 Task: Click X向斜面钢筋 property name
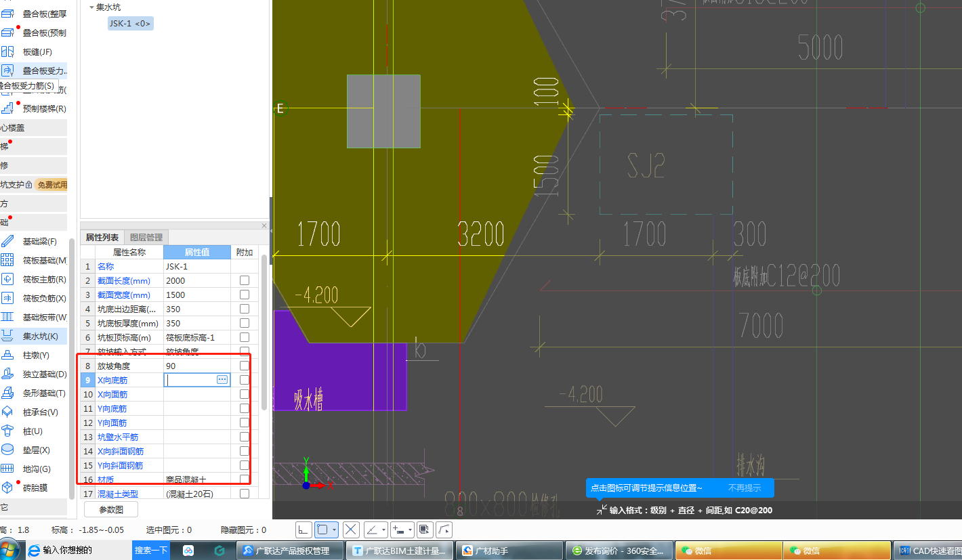(121, 451)
